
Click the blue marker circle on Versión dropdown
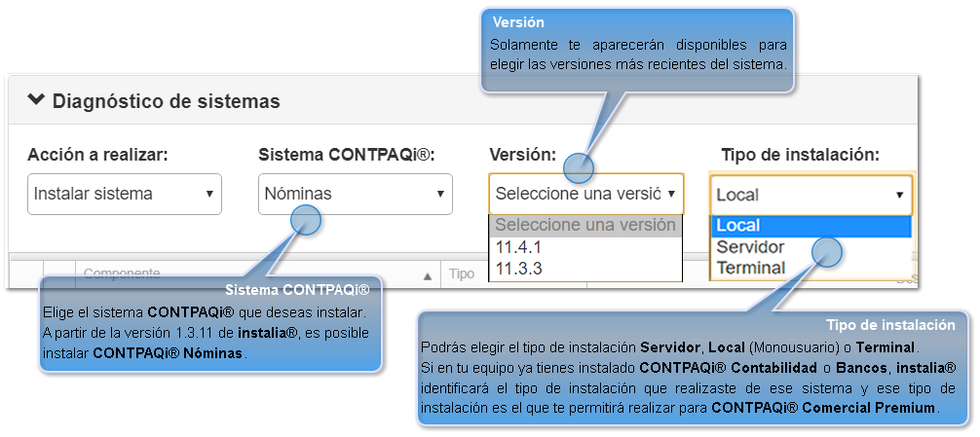[x=579, y=167]
